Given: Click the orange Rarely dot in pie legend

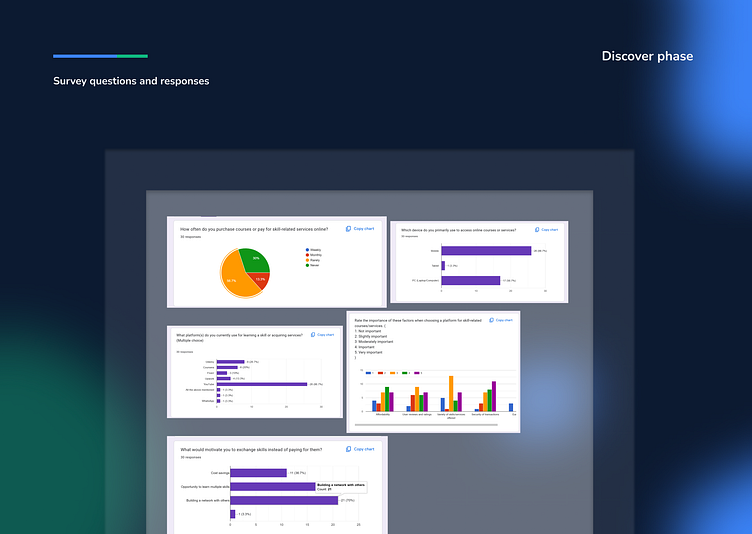Looking at the screenshot, I should click(x=307, y=260).
